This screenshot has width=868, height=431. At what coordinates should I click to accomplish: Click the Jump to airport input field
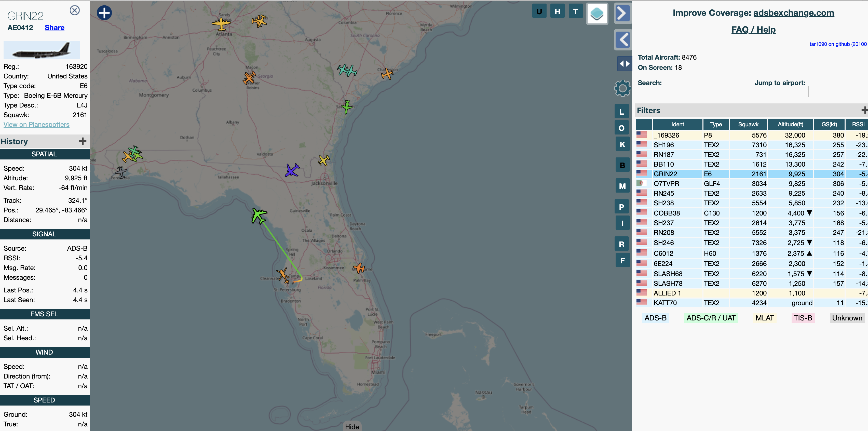(x=781, y=92)
